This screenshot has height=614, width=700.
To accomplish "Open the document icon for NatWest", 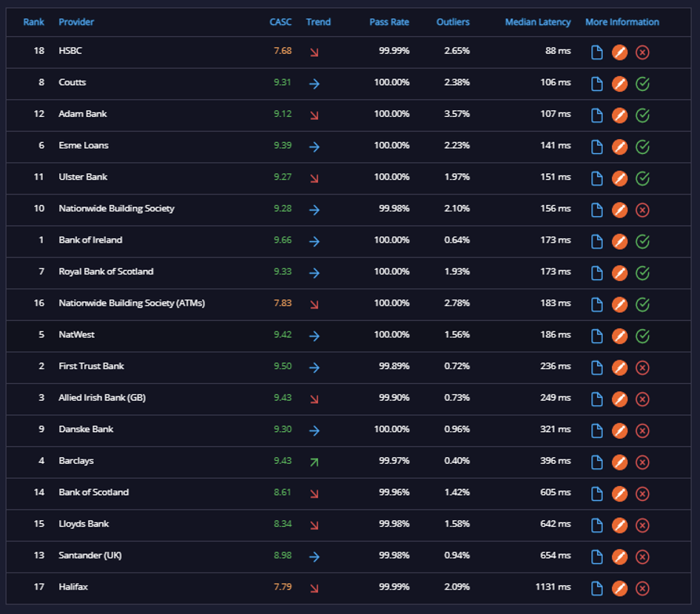I will (596, 336).
